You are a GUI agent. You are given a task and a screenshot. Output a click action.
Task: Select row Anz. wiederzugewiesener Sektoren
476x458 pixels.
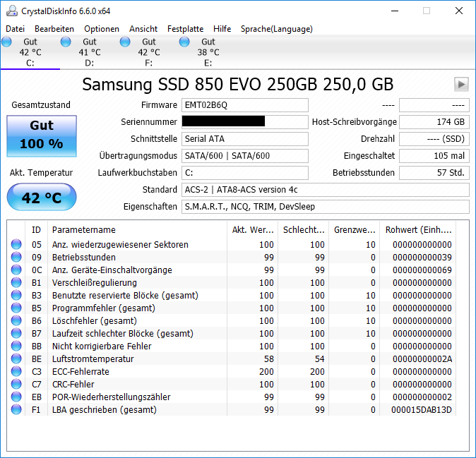pos(232,244)
